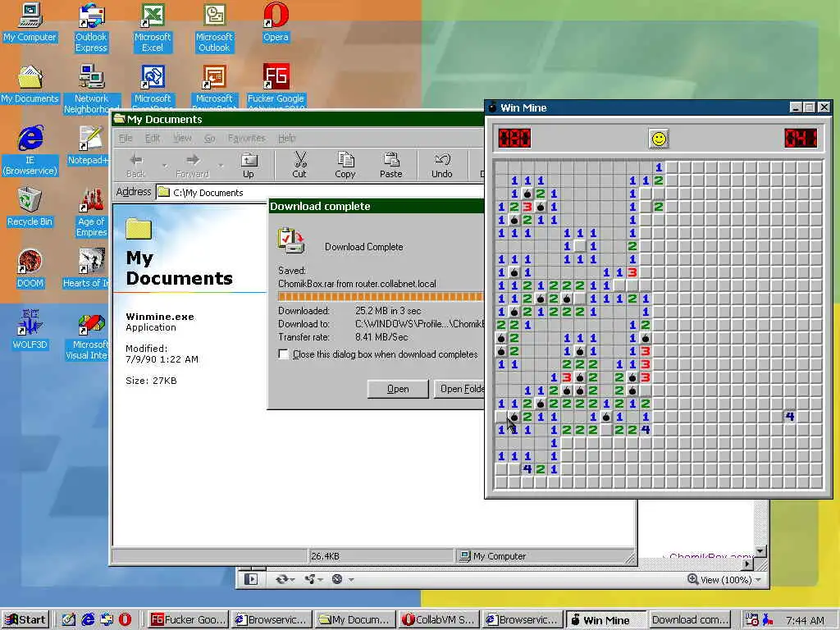Select the Recycle Bin desktop icon
The width and height of the screenshot is (840, 630).
(x=30, y=207)
